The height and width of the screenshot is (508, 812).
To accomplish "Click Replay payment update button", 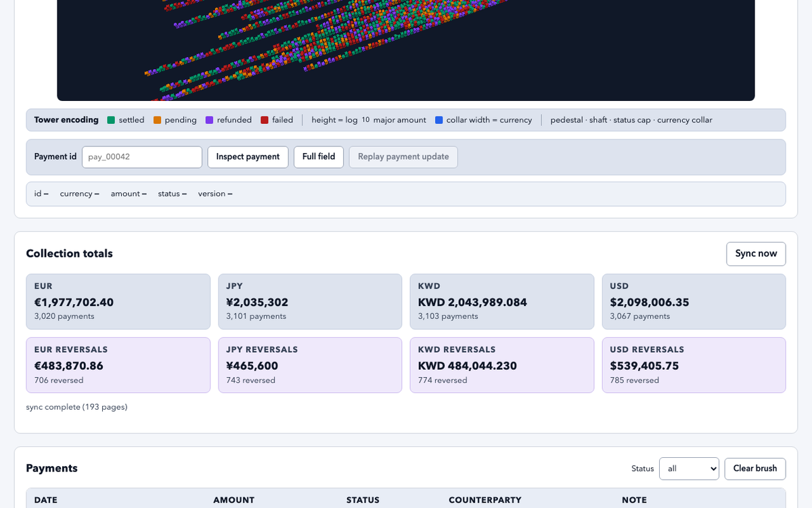I will [x=403, y=157].
